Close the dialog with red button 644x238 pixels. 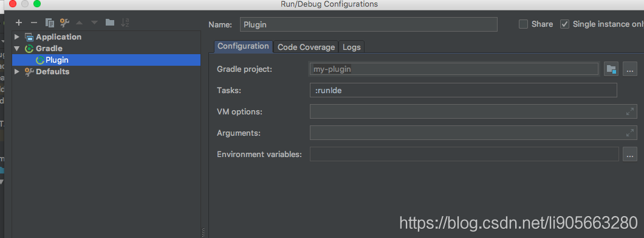click(13, 4)
